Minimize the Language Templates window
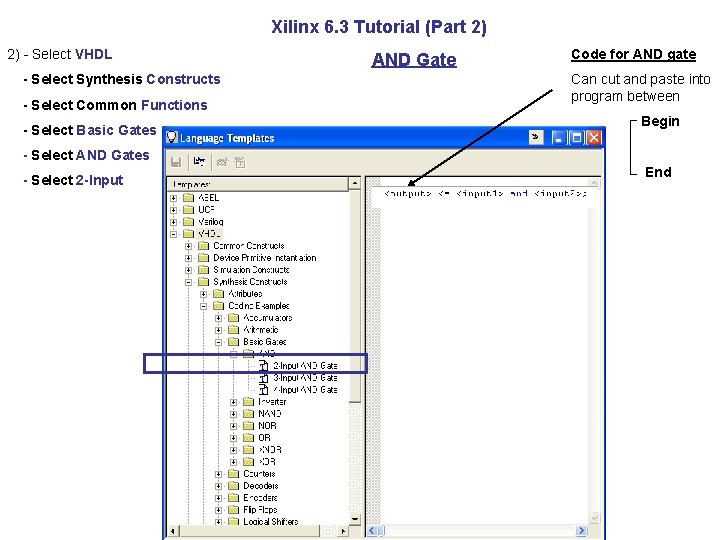The height and width of the screenshot is (540, 720). [558, 137]
